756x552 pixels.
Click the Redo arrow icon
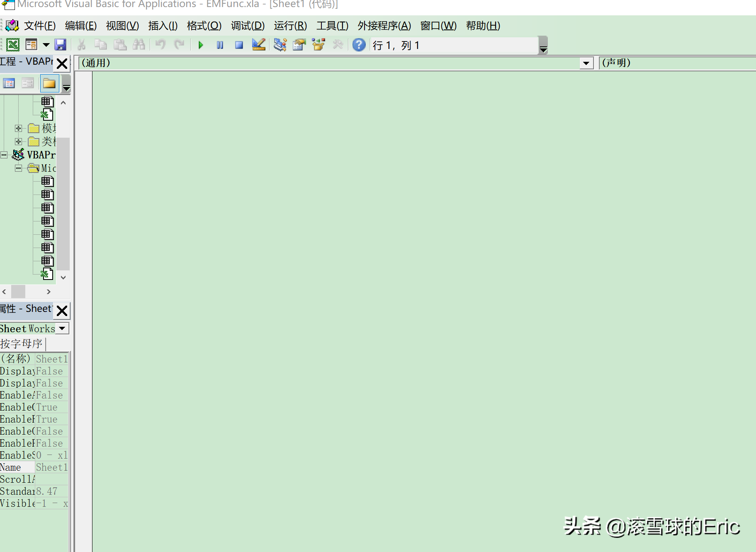(179, 45)
